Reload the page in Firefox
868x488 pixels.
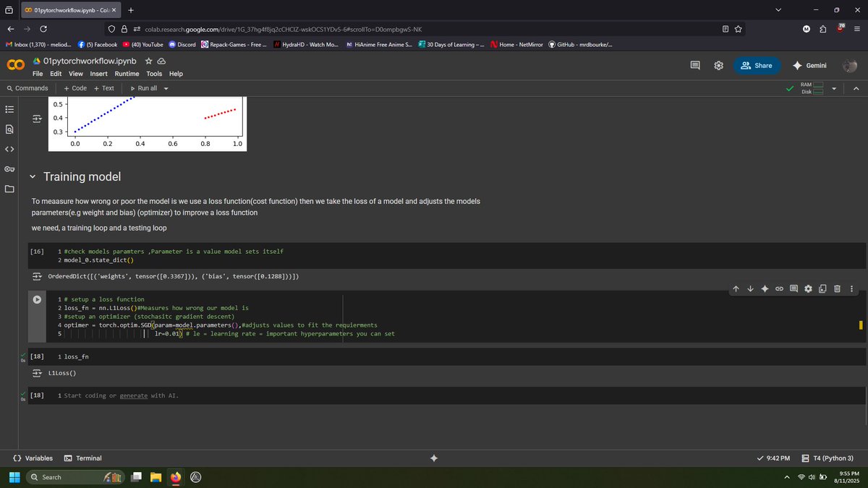click(44, 29)
